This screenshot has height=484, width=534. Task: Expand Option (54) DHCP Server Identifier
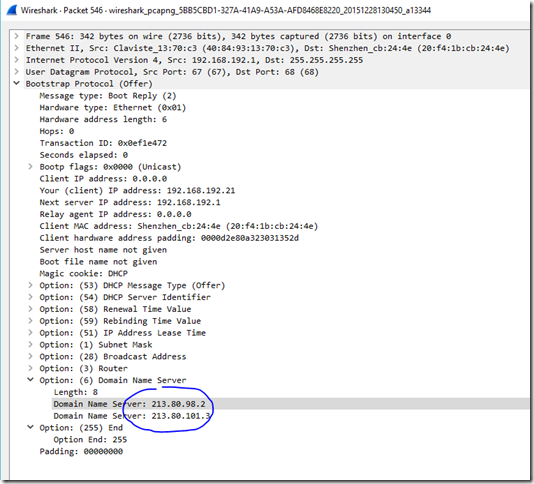pyautogui.click(x=30, y=297)
